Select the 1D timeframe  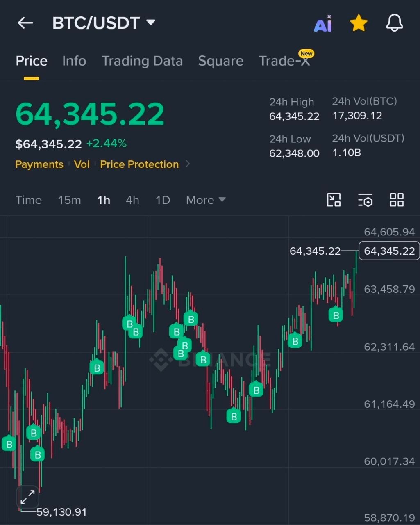163,200
